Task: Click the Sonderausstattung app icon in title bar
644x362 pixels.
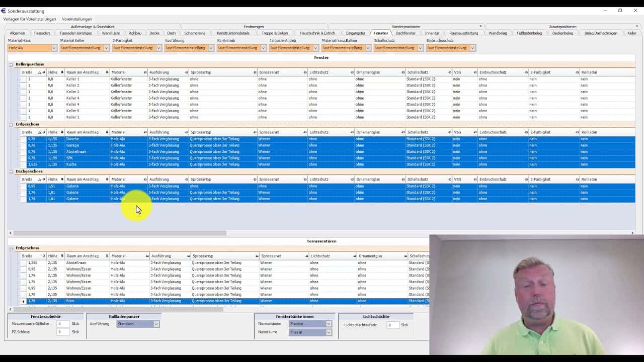Action: coord(4,11)
